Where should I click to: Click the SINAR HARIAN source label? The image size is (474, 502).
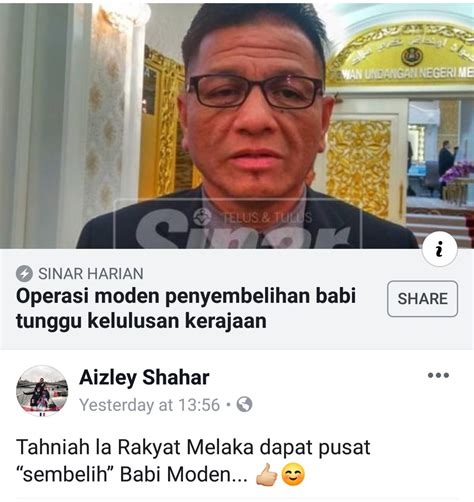tap(91, 274)
